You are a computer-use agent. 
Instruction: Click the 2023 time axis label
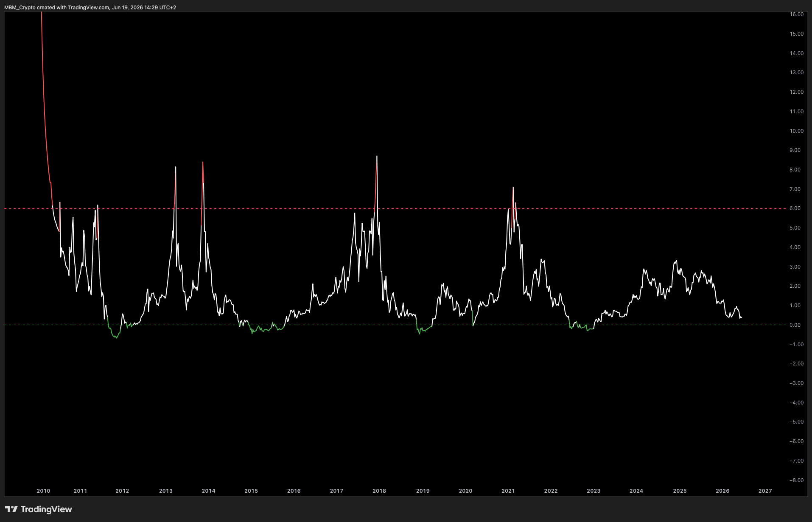coord(594,491)
